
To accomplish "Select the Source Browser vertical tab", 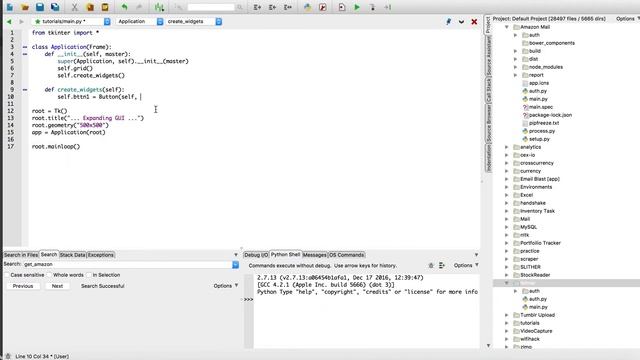I will click(489, 123).
